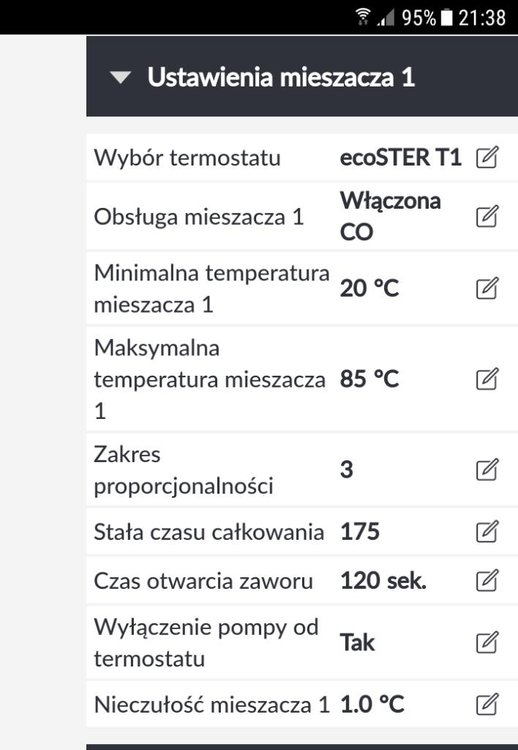Collapse Ustawienia mieszacza 1 triangle

(120, 77)
